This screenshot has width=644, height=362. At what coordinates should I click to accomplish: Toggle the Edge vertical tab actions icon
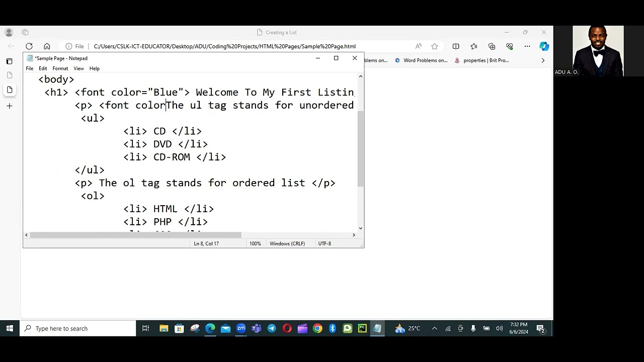(x=9, y=61)
